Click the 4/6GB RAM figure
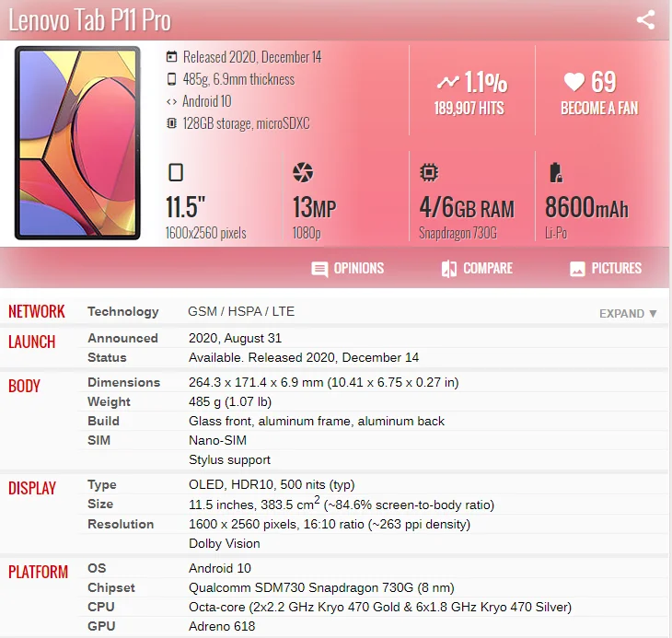This screenshot has width=672, height=638. pos(467,207)
